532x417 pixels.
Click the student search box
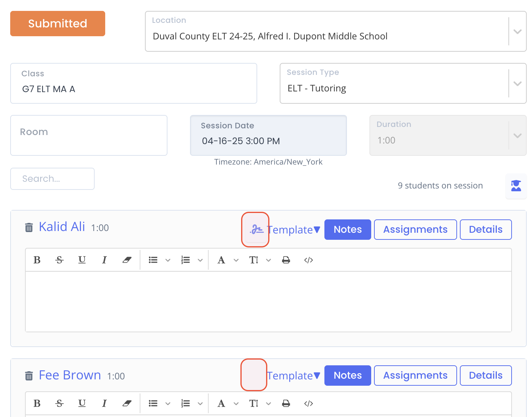[x=52, y=179]
